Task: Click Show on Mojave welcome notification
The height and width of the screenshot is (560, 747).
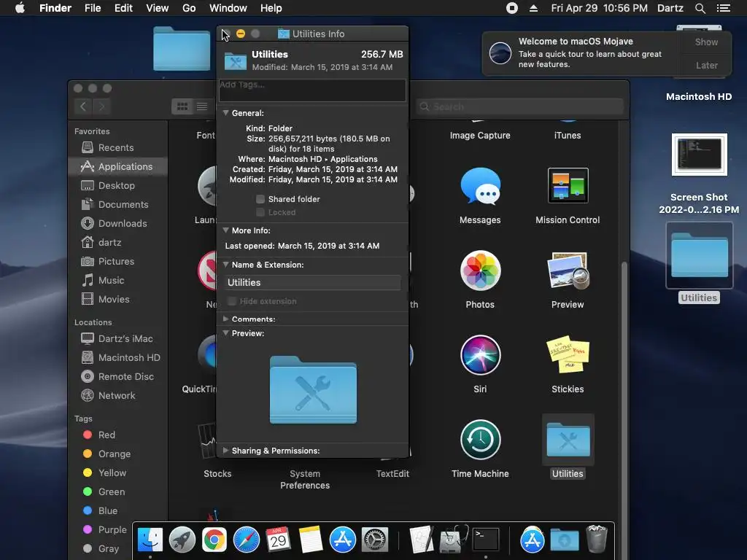Action: [706, 42]
